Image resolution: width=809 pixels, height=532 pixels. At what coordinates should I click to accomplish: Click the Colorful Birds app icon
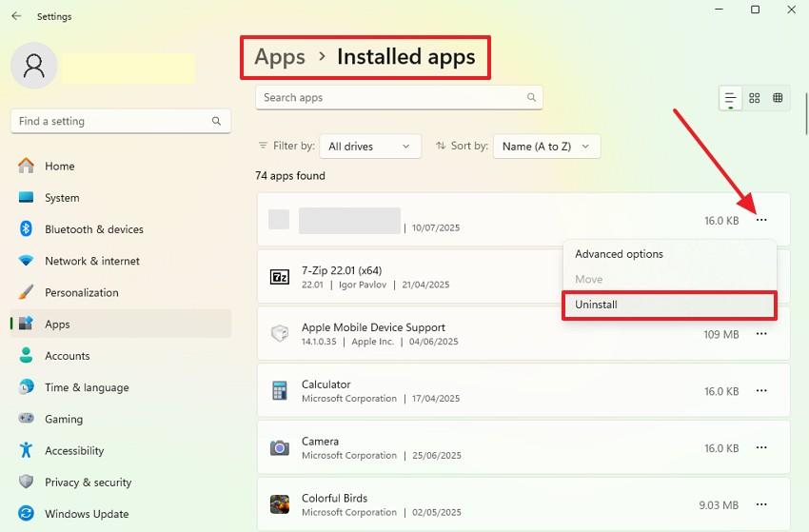point(280,504)
